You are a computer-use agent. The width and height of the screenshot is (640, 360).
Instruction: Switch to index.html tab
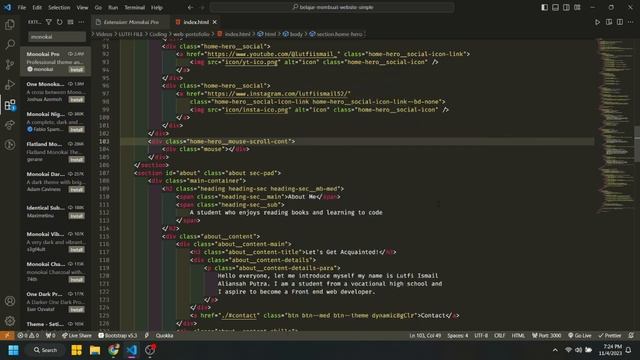(196, 22)
